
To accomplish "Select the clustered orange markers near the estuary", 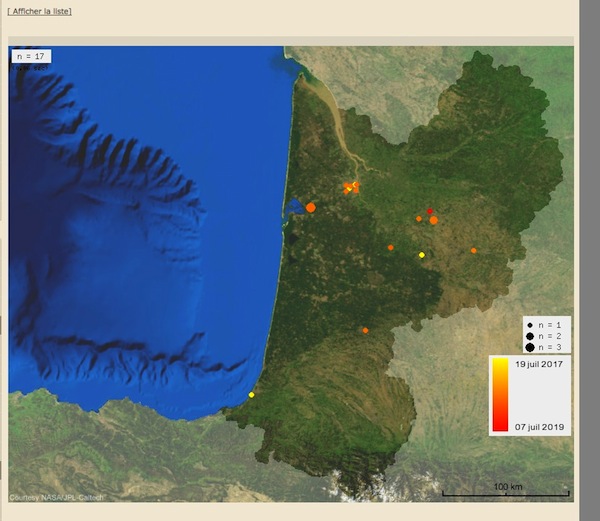I will coord(351,186).
